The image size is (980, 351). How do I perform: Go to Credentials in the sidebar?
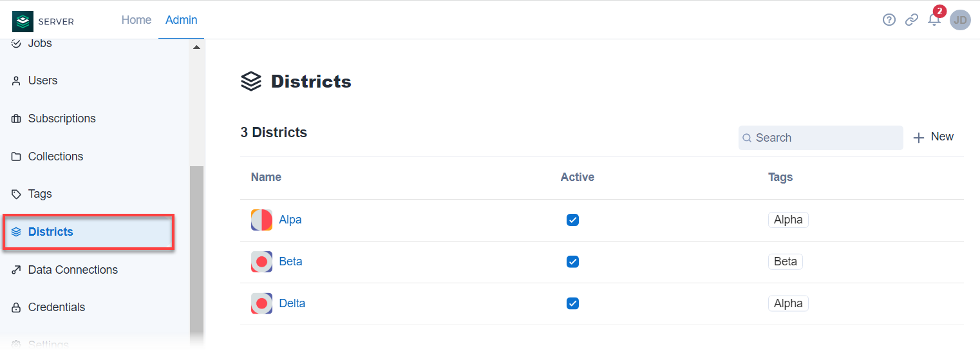coord(57,307)
